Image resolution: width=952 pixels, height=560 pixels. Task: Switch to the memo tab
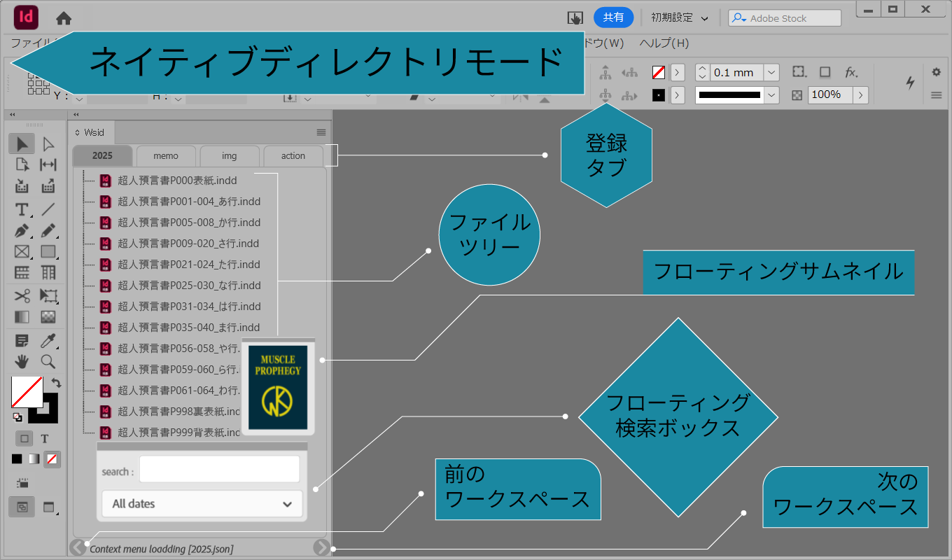(166, 155)
